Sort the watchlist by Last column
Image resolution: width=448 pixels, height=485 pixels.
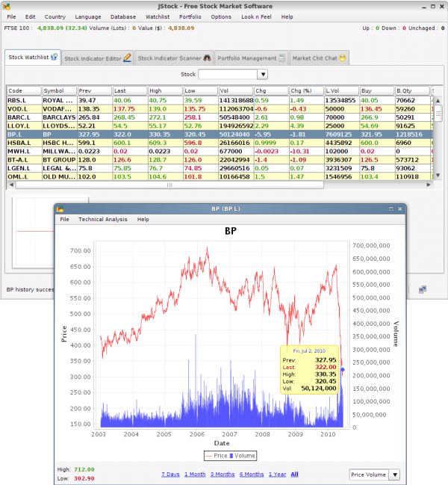[x=129, y=90]
